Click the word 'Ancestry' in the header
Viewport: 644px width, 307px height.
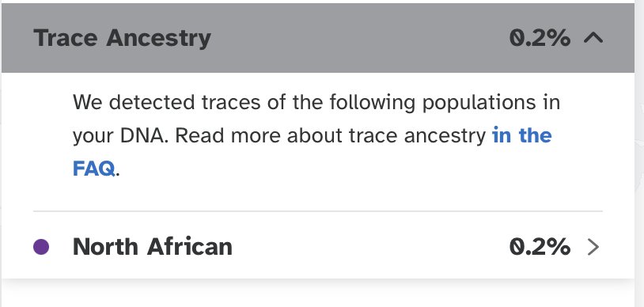158,38
